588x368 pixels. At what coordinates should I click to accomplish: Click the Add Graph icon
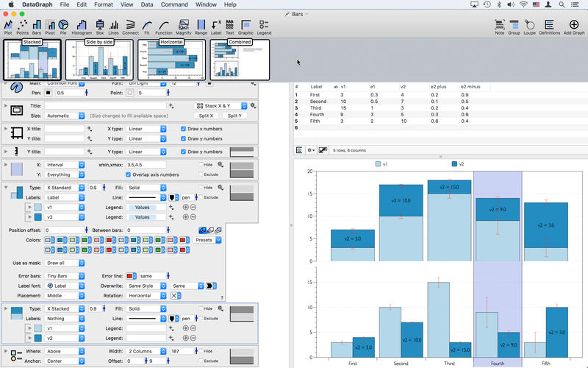point(574,27)
